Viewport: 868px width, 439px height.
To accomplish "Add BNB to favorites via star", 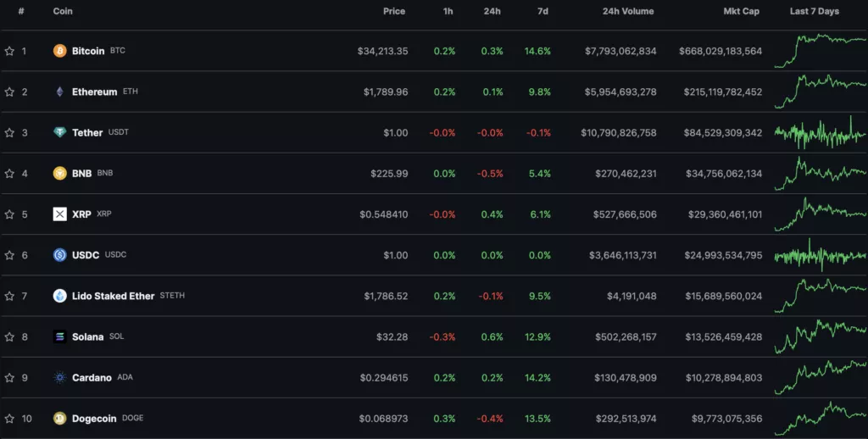I will click(9, 173).
